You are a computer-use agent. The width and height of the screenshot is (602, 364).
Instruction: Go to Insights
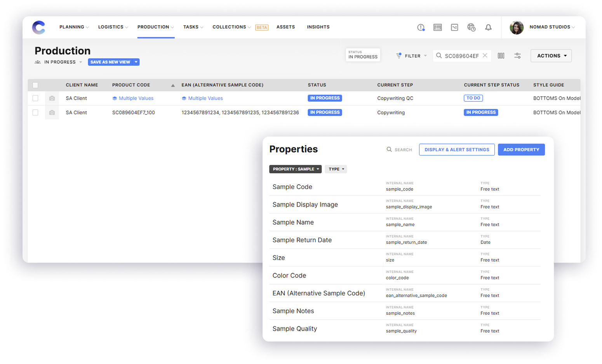point(318,27)
